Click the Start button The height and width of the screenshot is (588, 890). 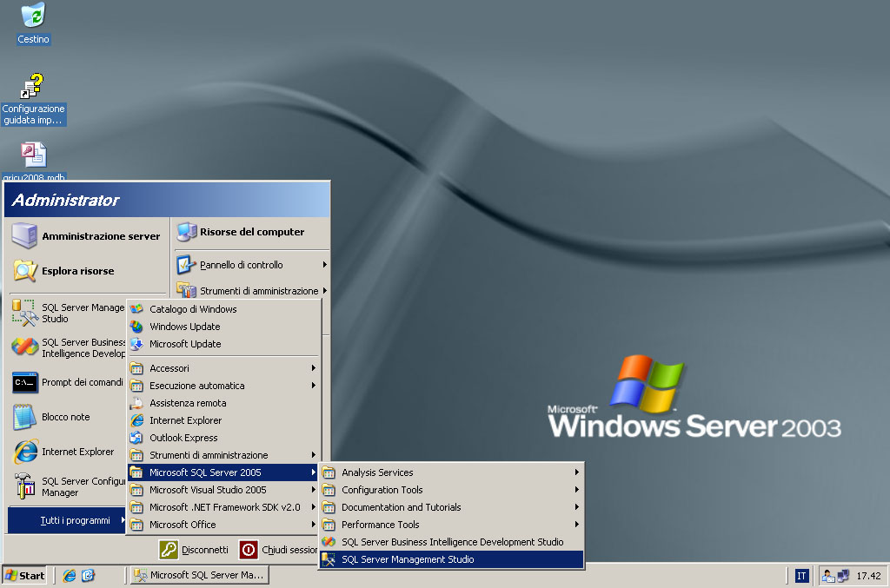coord(25,575)
